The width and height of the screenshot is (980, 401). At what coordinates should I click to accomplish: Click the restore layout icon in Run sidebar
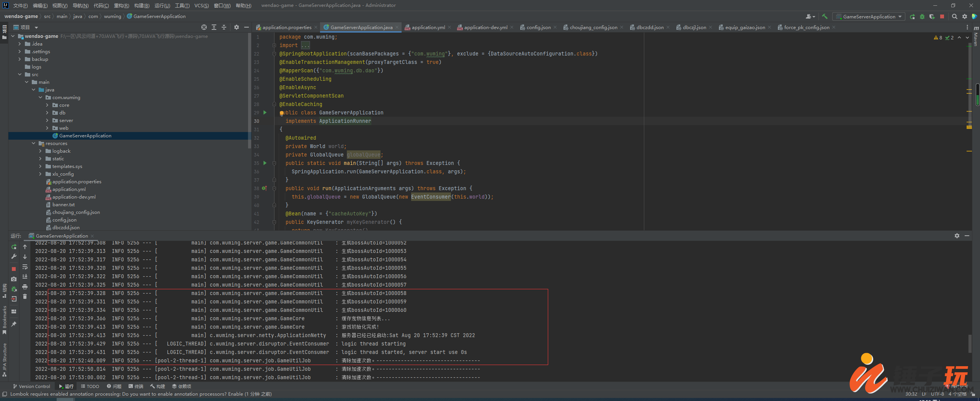click(x=14, y=311)
